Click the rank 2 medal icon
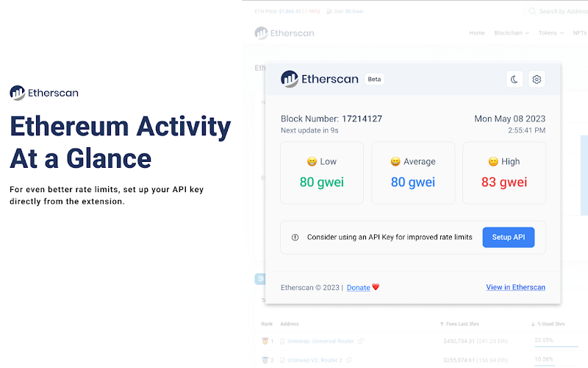588x368 pixels. (265, 360)
